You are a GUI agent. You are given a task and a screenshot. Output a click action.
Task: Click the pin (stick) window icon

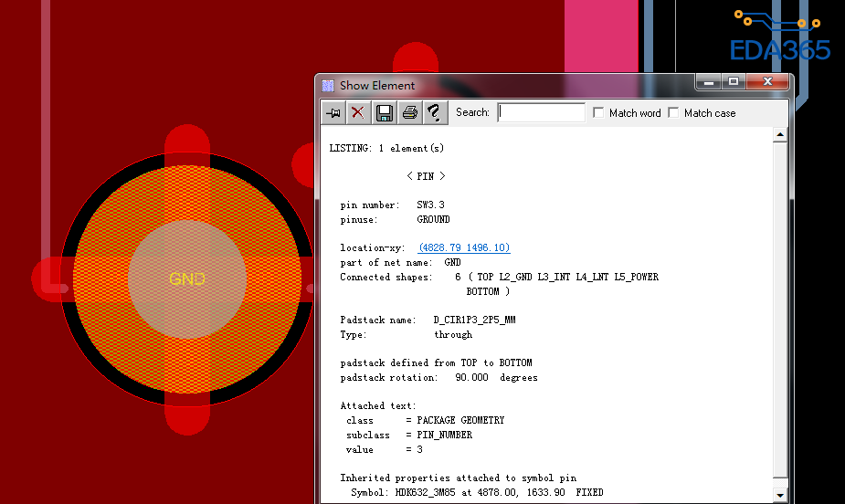(x=333, y=112)
